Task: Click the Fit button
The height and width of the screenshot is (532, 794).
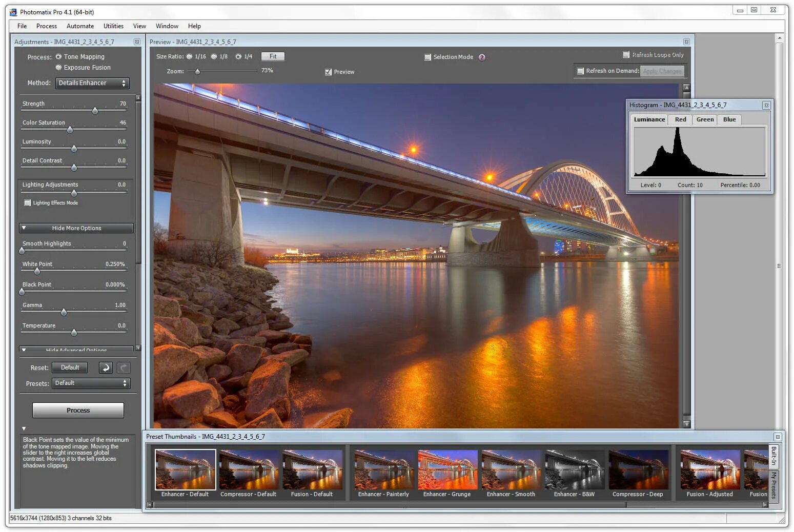Action: (x=273, y=56)
